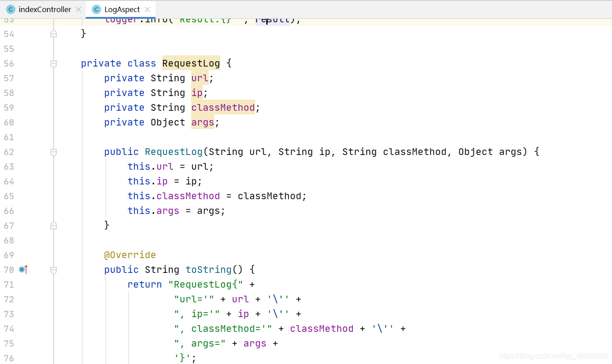Viewport: 612px width, 364px height.
Task: Collapse the constructor fold on line 62
Action: [x=54, y=152]
